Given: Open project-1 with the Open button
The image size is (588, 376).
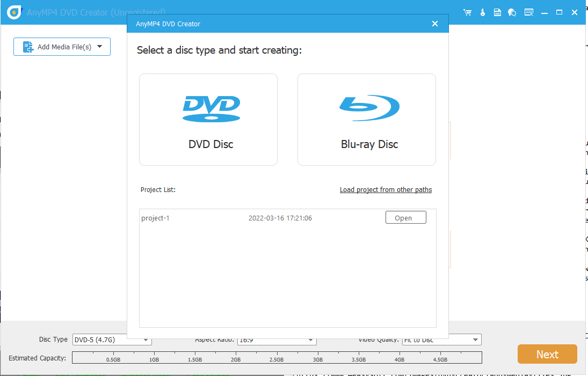Looking at the screenshot, I should [x=406, y=218].
